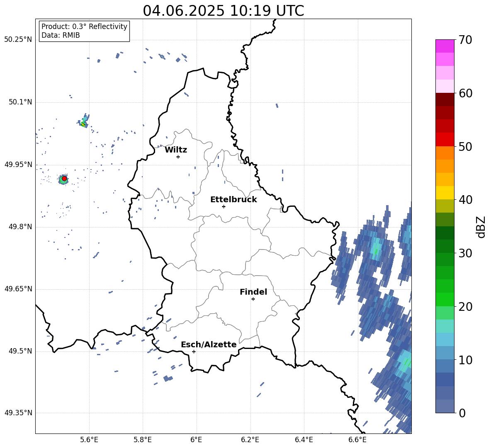Click the 50 tick on colorbar

point(465,146)
